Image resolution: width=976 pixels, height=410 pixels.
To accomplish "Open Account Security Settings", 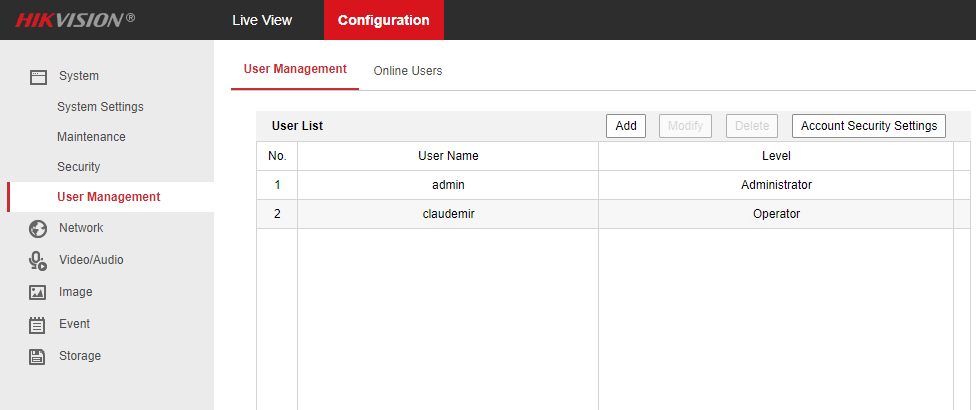I will click(868, 126).
